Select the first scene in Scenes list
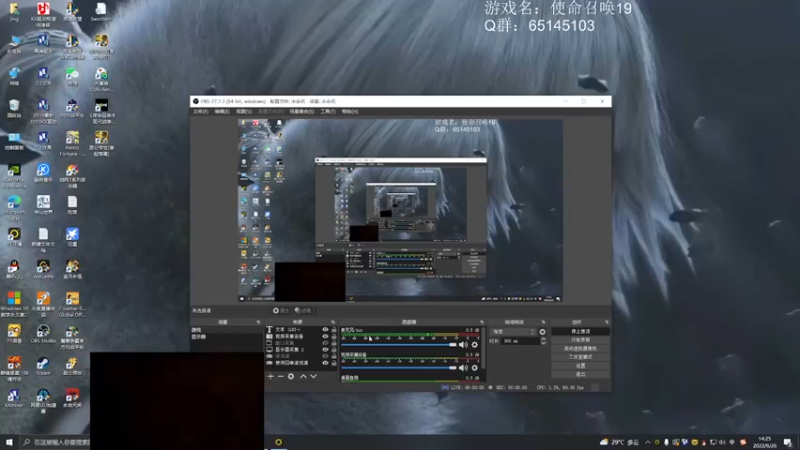Screen dimensions: 800x450 click(x=227, y=330)
